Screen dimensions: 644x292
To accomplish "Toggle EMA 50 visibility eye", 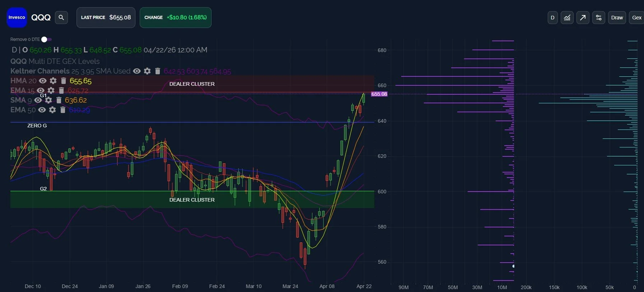I will [x=42, y=110].
